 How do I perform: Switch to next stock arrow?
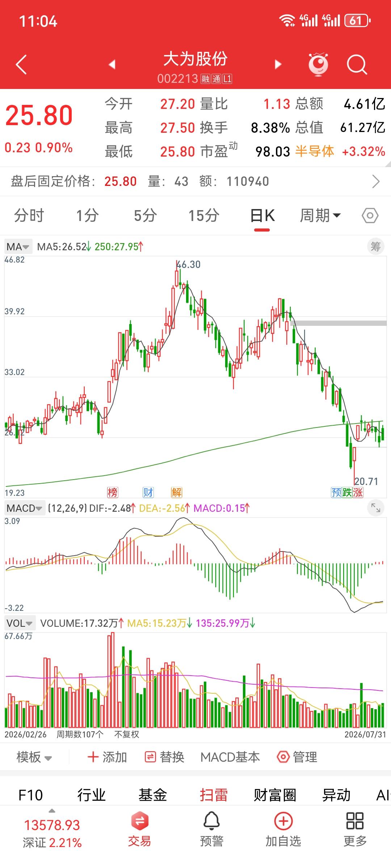278,64
